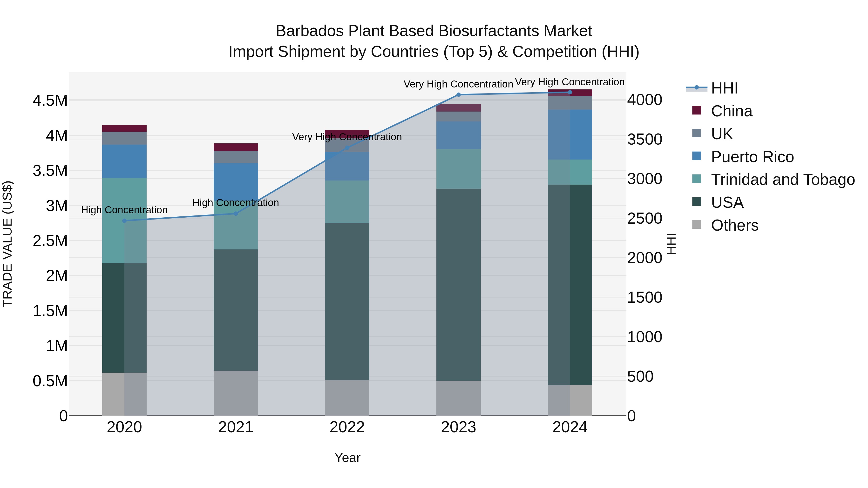This screenshot has width=868, height=488.
Task: Click the Trinidad and Tobago segment in 2020
Action: 124,221
